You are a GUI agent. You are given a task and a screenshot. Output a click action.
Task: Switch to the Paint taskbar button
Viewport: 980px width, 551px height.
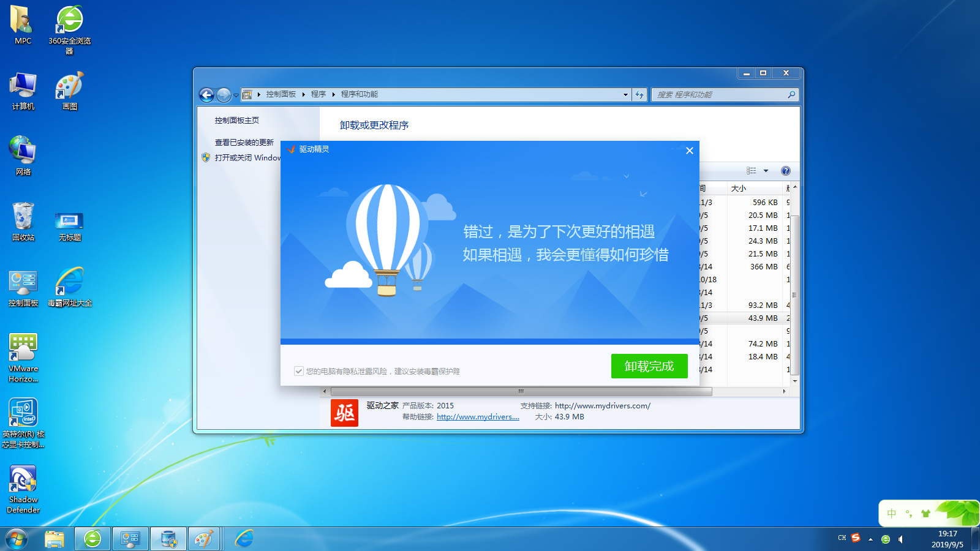pyautogui.click(x=204, y=539)
